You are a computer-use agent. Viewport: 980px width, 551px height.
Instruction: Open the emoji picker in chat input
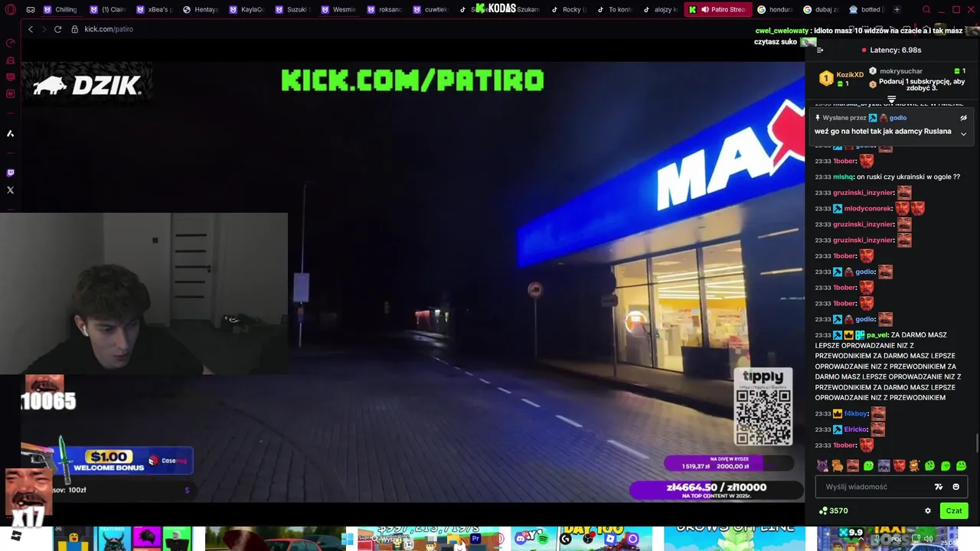(955, 487)
